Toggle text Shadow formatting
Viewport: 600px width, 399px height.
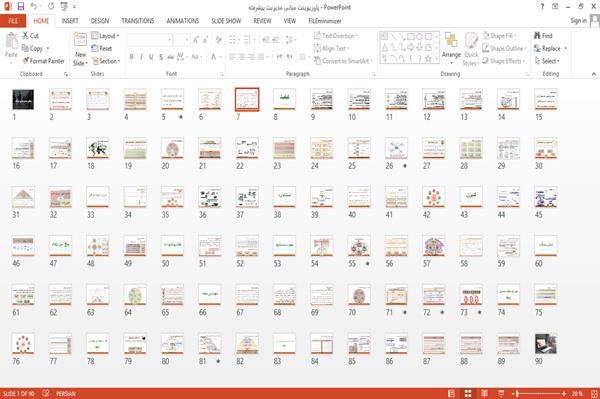[x=161, y=57]
